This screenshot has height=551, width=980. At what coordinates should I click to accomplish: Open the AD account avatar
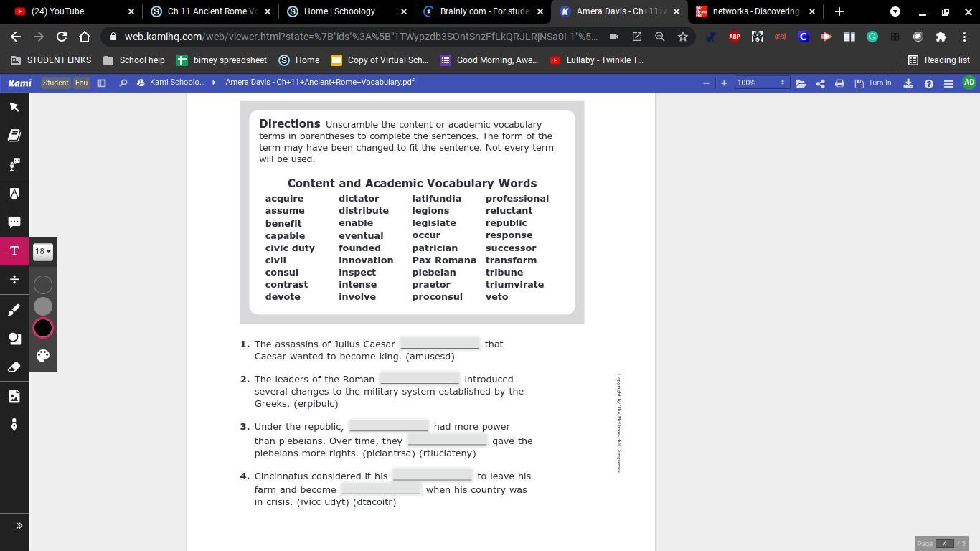969,83
